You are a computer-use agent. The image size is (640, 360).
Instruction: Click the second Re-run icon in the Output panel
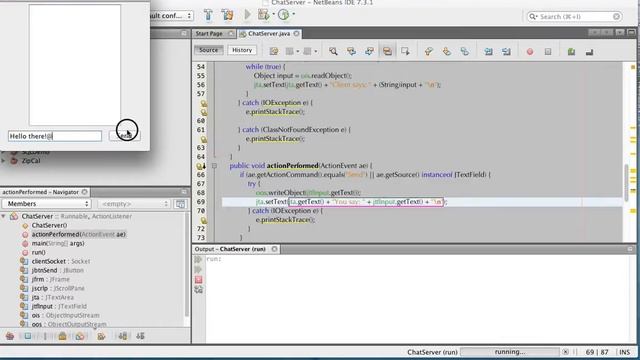click(198, 269)
